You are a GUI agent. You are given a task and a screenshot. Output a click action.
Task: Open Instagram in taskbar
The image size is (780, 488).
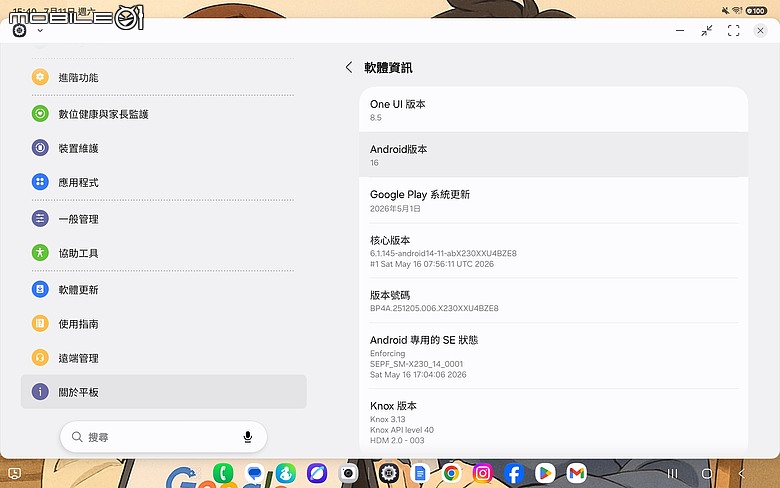[483, 473]
